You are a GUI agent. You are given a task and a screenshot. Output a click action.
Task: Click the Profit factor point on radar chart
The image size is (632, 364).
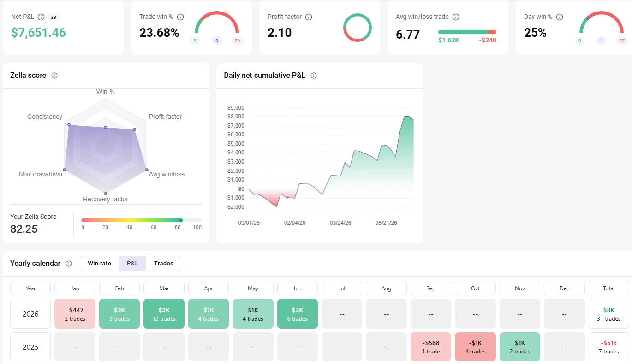134,129
